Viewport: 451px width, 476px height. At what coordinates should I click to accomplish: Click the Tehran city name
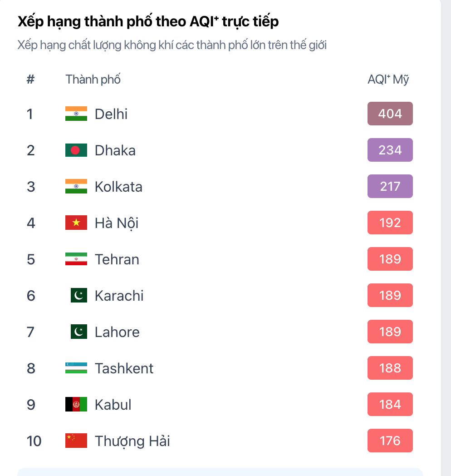[x=117, y=259]
